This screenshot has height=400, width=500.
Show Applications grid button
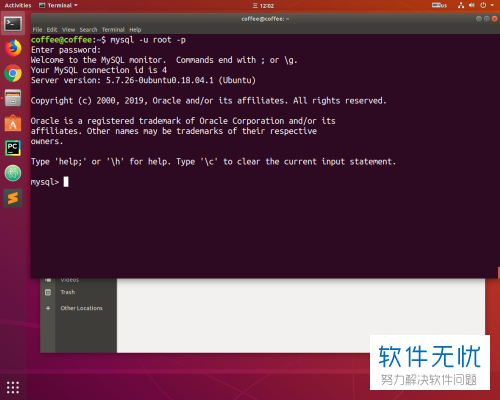coord(13,387)
